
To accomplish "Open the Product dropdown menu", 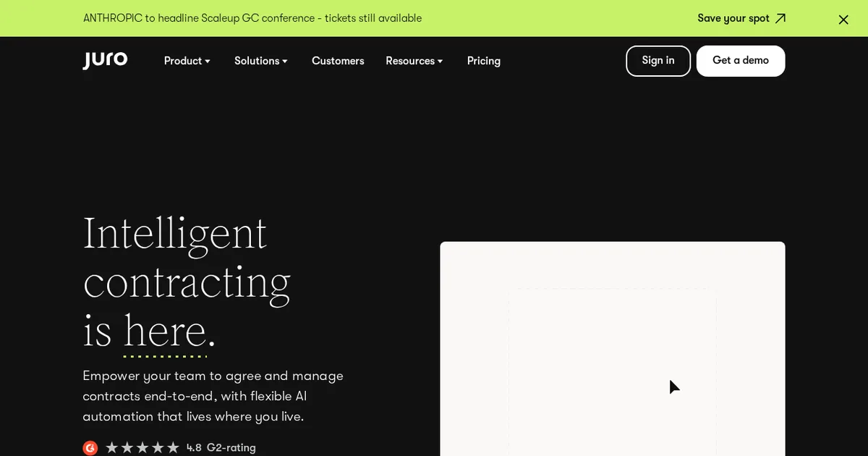I will click(x=187, y=61).
